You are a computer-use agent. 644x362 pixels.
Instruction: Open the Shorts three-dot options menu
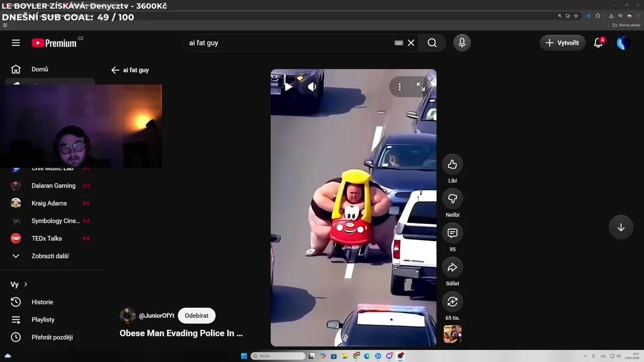pos(399,86)
